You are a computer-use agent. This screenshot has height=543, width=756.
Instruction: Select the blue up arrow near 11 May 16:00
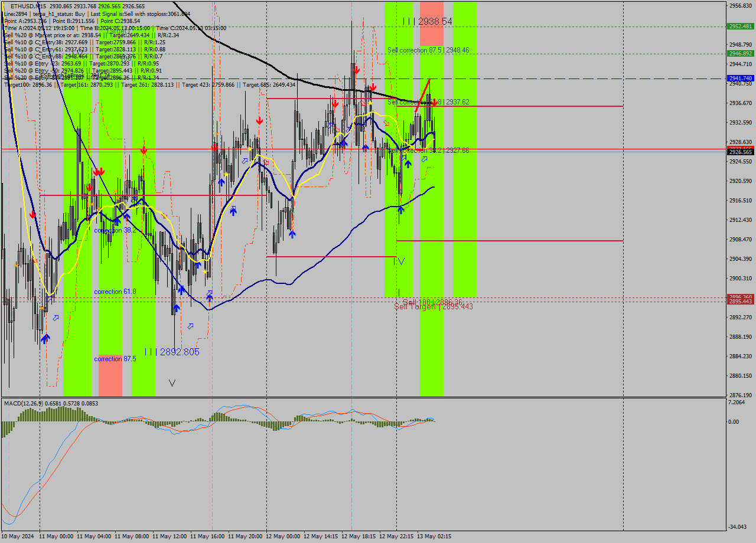pos(221,183)
